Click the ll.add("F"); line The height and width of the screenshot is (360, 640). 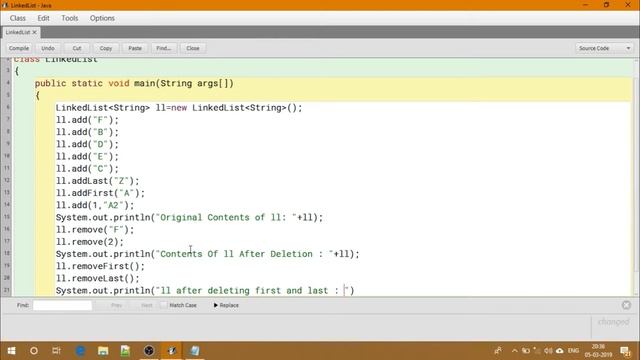point(87,120)
